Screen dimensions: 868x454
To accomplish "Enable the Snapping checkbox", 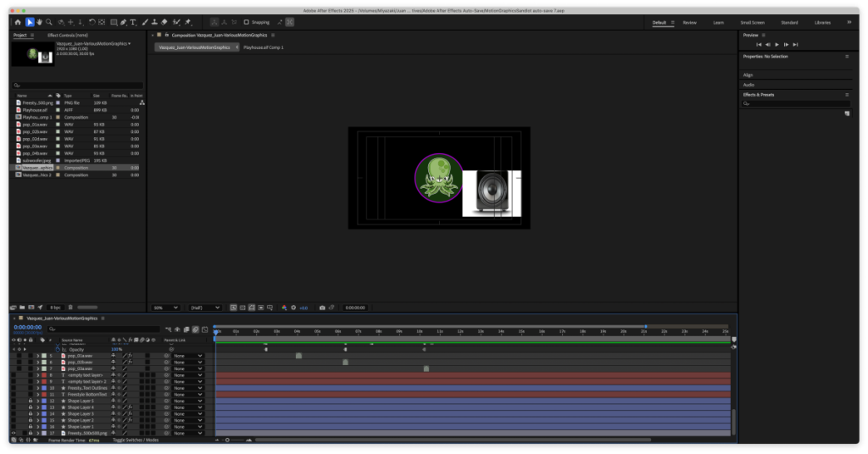I will pyautogui.click(x=246, y=22).
